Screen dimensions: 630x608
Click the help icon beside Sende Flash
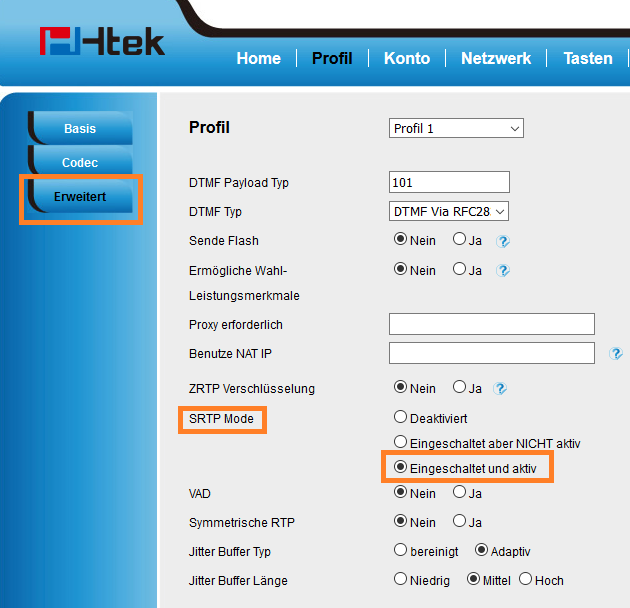tap(503, 241)
